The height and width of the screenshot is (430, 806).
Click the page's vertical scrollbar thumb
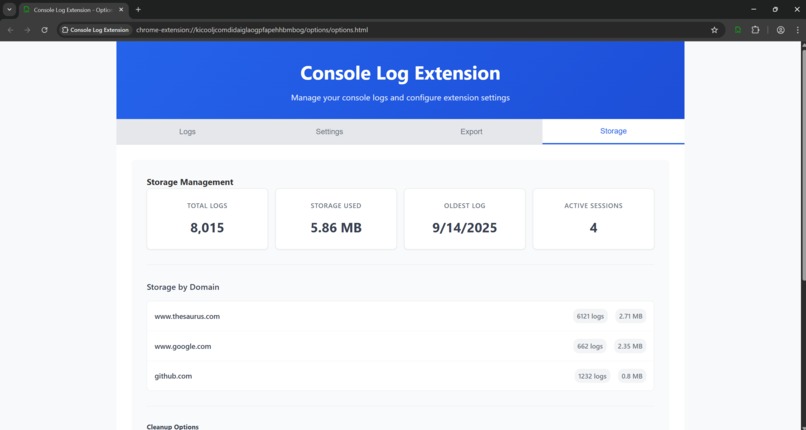pos(803,164)
